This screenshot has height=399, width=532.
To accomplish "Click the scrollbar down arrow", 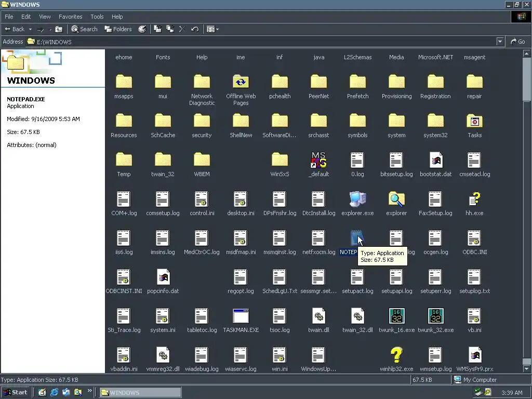I will point(526,369).
